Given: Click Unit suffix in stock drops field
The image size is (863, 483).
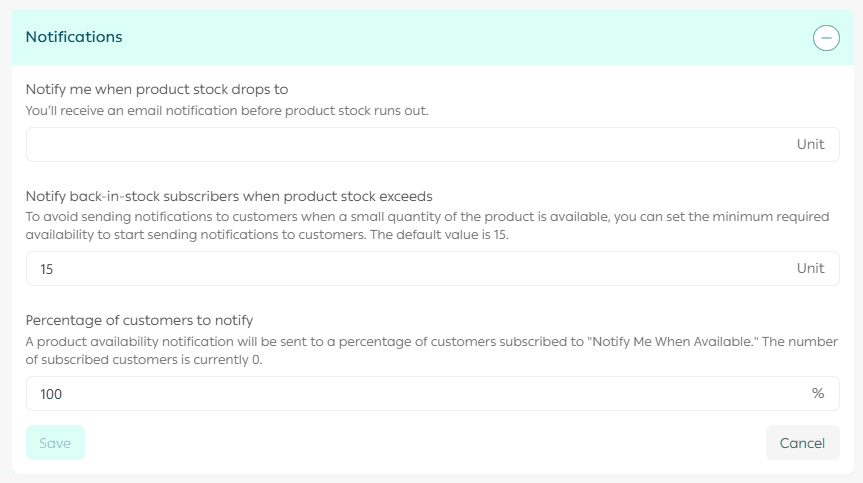Looking at the screenshot, I should coord(810,144).
